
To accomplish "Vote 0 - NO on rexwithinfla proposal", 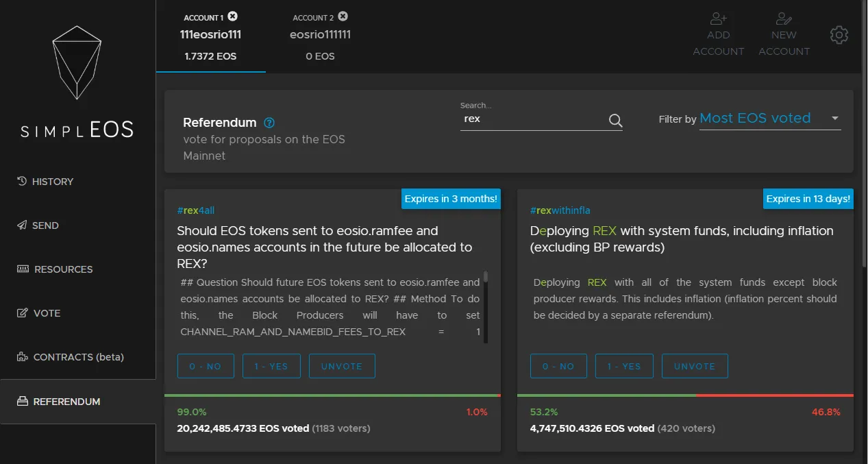I will 558,366.
